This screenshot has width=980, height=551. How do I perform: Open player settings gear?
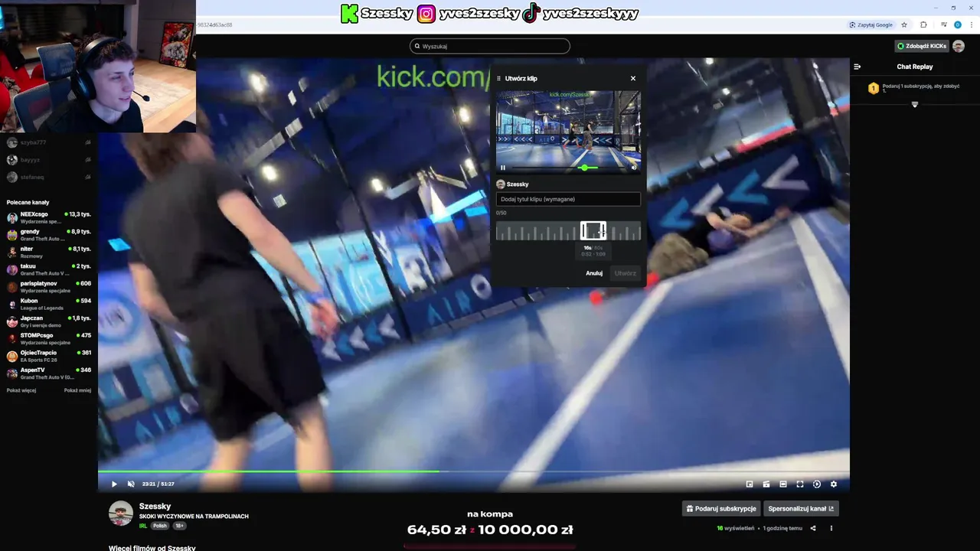pos(834,484)
